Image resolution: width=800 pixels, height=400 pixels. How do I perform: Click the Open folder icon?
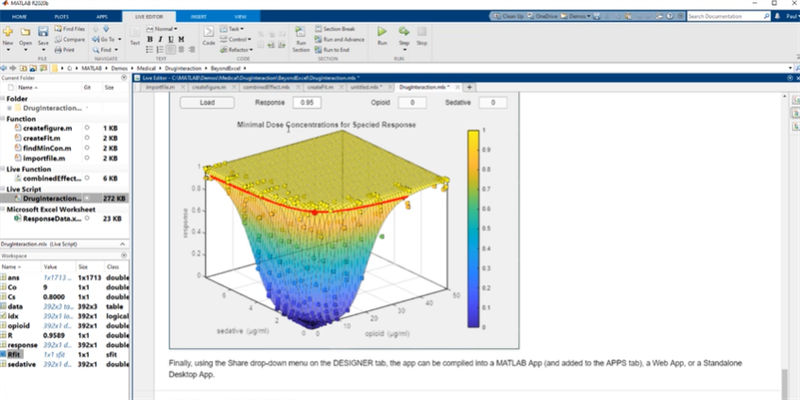coord(25,33)
